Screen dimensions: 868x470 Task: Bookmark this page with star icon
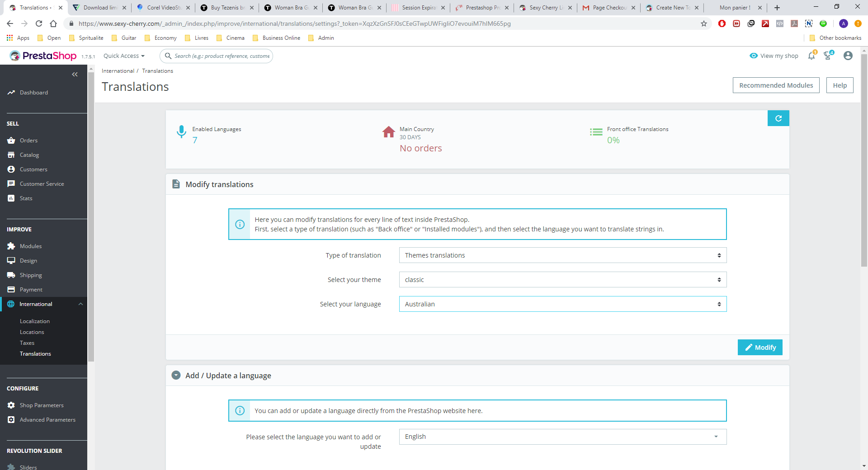point(704,23)
